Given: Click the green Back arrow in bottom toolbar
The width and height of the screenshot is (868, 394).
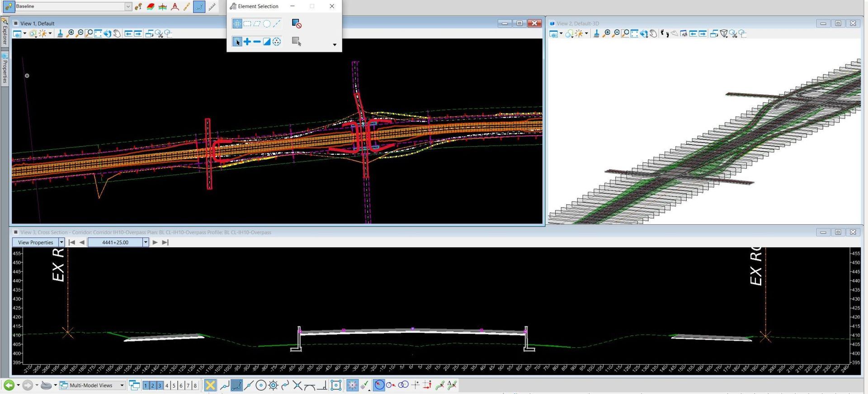Looking at the screenshot, I should (9, 385).
